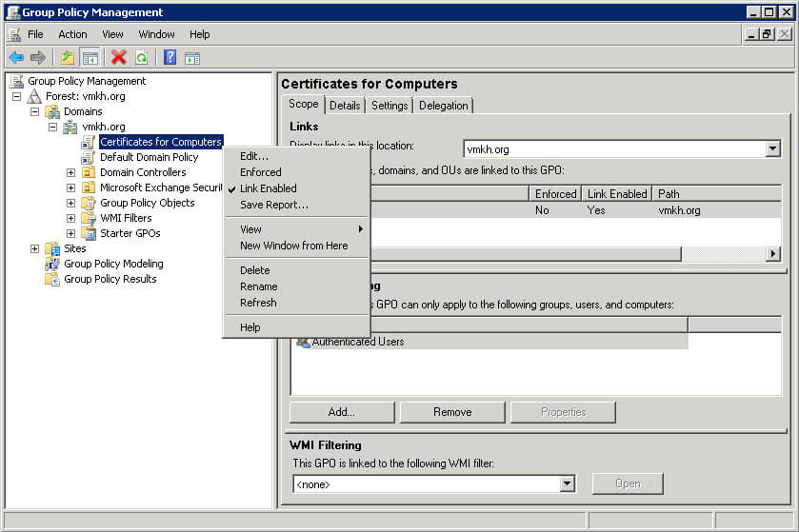The height and width of the screenshot is (532, 799).
Task: Click the Group Policy Objects folder icon
Action: coord(89,203)
